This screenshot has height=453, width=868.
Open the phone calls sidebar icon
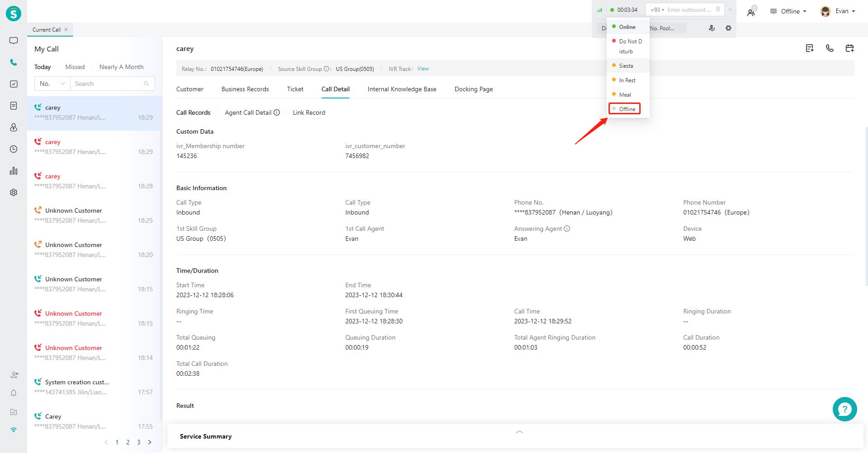click(x=14, y=62)
